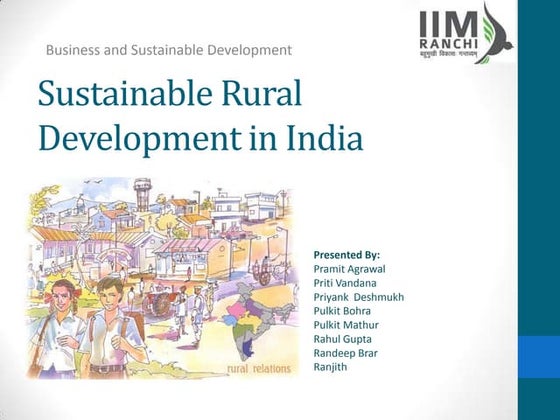Select the name Priti Vandana
This screenshot has height=420, width=560.
(345, 283)
